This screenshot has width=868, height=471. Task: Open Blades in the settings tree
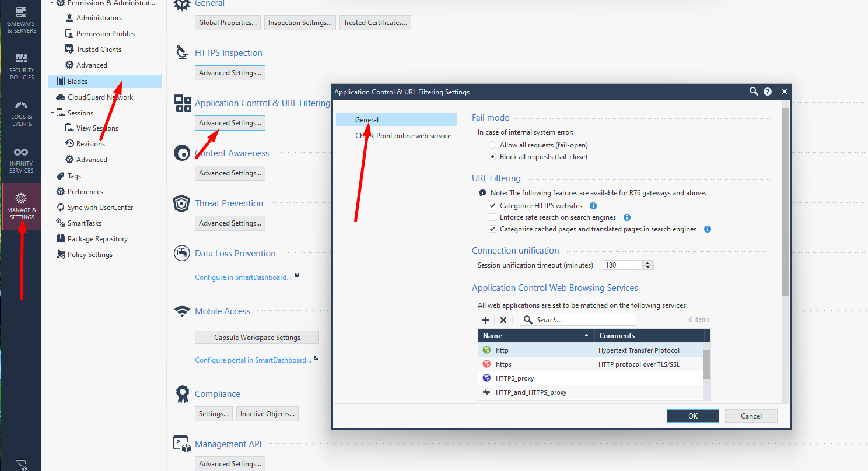click(x=105, y=82)
